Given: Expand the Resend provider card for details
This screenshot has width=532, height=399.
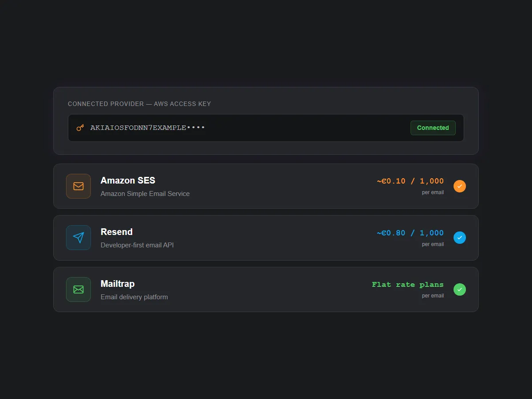Looking at the screenshot, I should [266, 238].
